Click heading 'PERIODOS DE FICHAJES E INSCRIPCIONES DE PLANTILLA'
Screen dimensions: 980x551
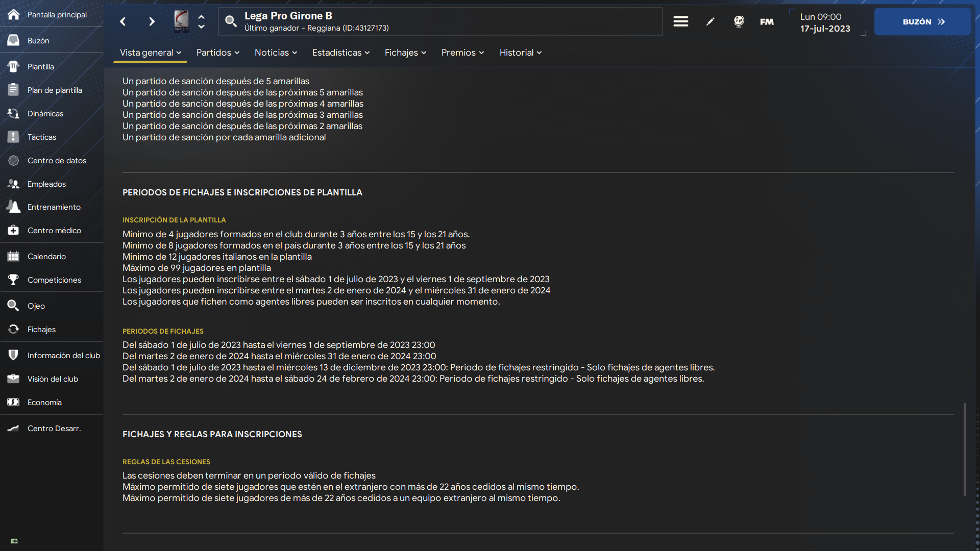pos(242,192)
